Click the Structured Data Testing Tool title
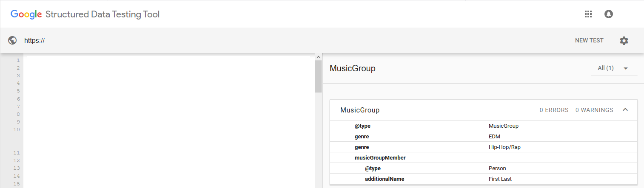The height and width of the screenshot is (188, 644). pos(102,14)
